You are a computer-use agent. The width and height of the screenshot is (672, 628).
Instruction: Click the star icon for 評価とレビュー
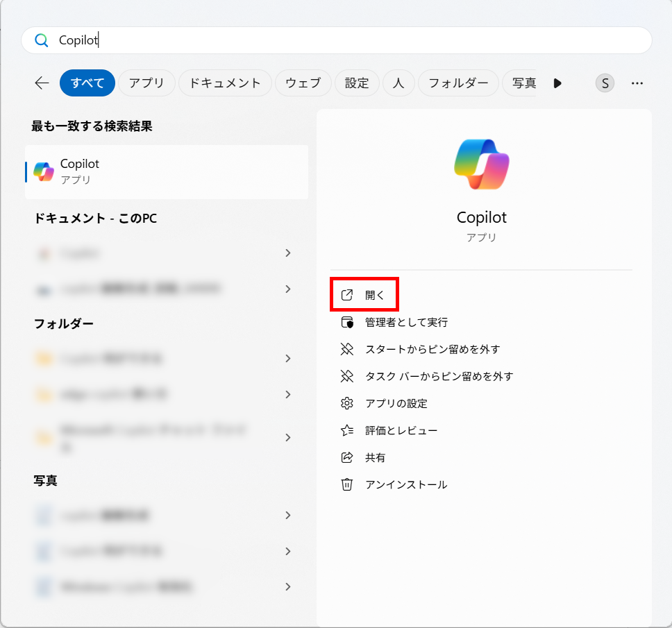pos(346,430)
